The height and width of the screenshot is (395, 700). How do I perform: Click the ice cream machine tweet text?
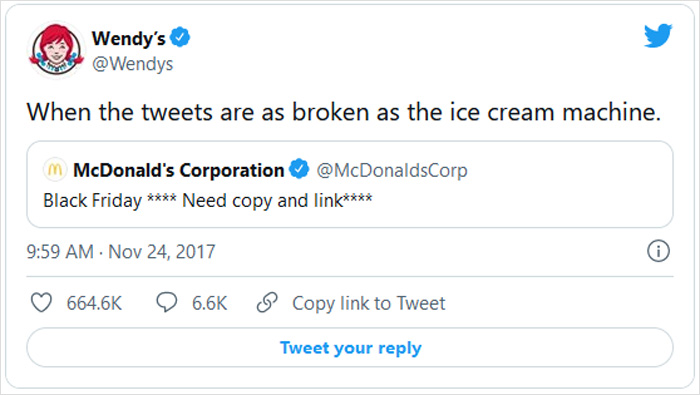(344, 112)
